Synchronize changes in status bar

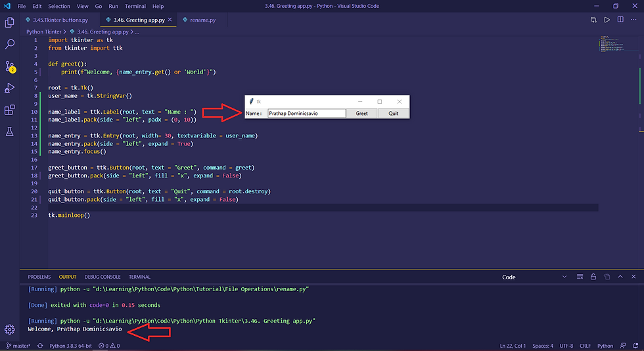[40, 346]
